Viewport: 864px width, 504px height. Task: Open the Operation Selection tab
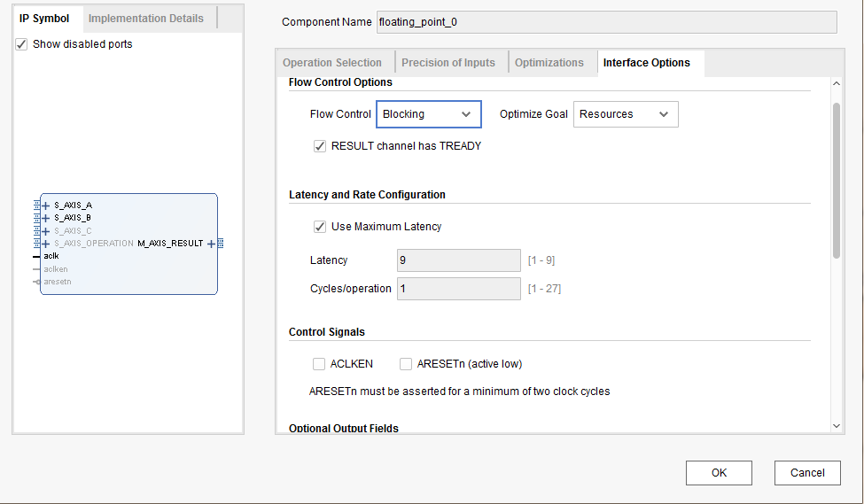tap(332, 63)
